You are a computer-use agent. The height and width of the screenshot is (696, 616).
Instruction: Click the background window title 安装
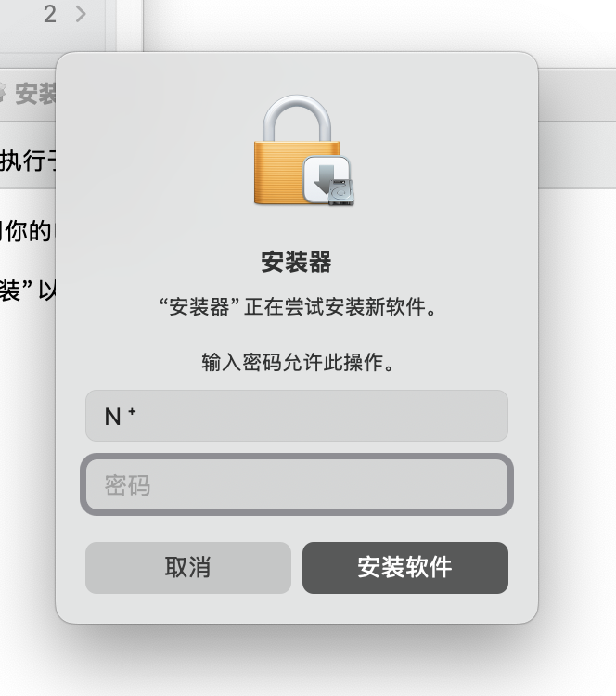click(x=35, y=93)
